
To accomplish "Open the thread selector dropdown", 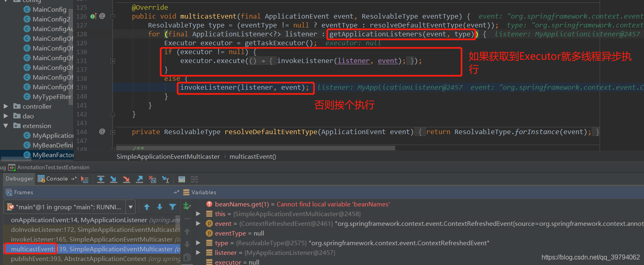I will (131, 207).
